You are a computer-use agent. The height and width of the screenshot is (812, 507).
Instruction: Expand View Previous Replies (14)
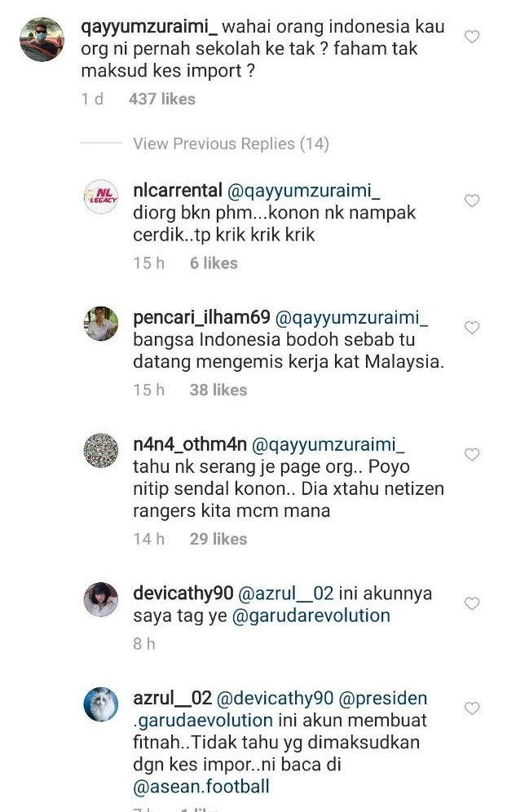point(231,143)
